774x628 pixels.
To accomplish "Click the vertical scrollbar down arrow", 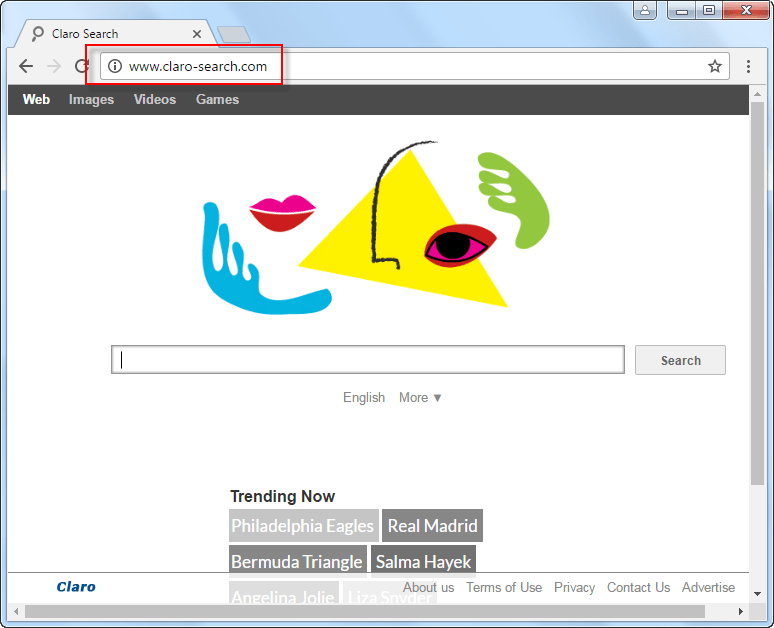I will [x=757, y=594].
